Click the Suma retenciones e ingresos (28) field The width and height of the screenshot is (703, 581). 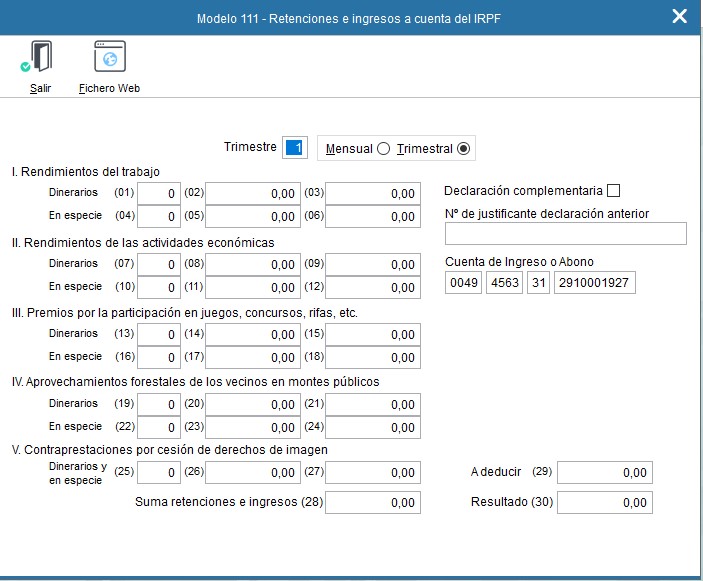(x=373, y=503)
